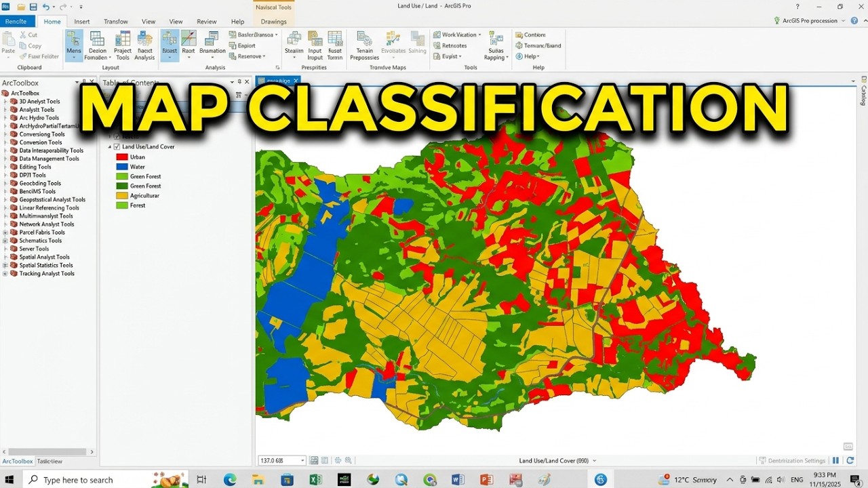Open the Rusot Tormn table tool
868x488 pixels.
[335, 45]
